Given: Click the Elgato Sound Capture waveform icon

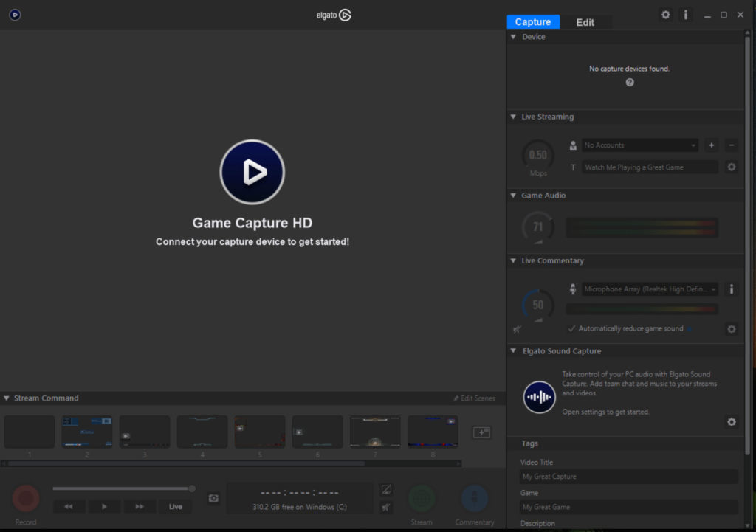Looking at the screenshot, I should (540, 397).
